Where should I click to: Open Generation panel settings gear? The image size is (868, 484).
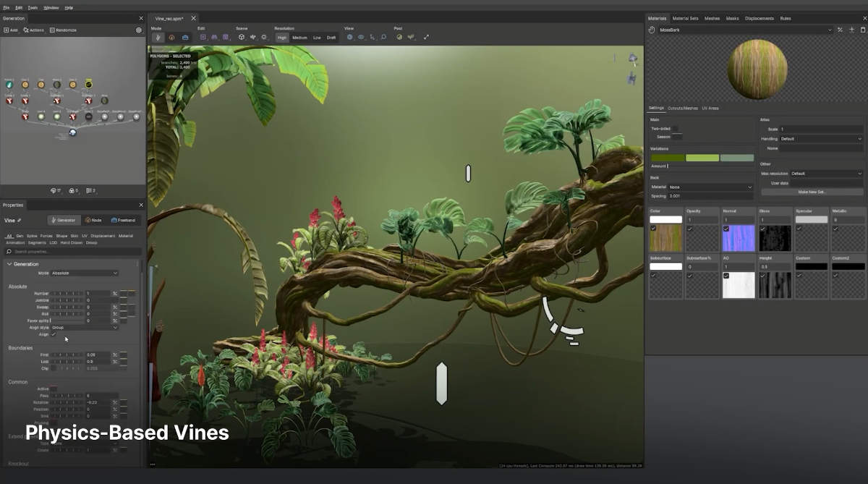[139, 30]
